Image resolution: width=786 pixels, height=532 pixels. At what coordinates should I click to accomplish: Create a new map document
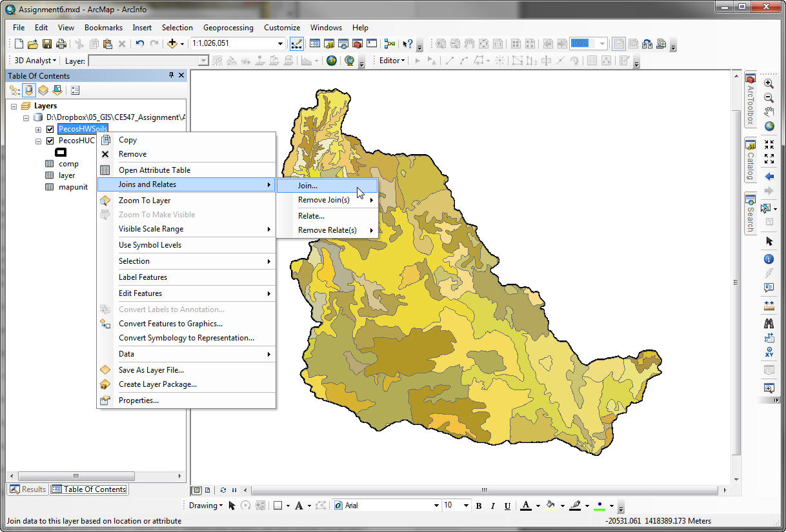(19, 44)
